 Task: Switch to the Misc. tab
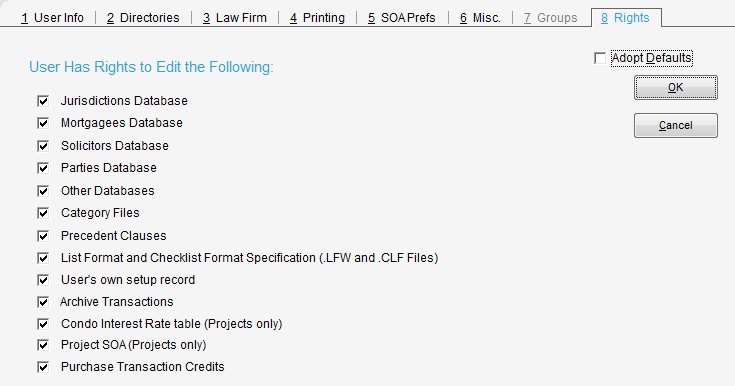click(x=480, y=18)
